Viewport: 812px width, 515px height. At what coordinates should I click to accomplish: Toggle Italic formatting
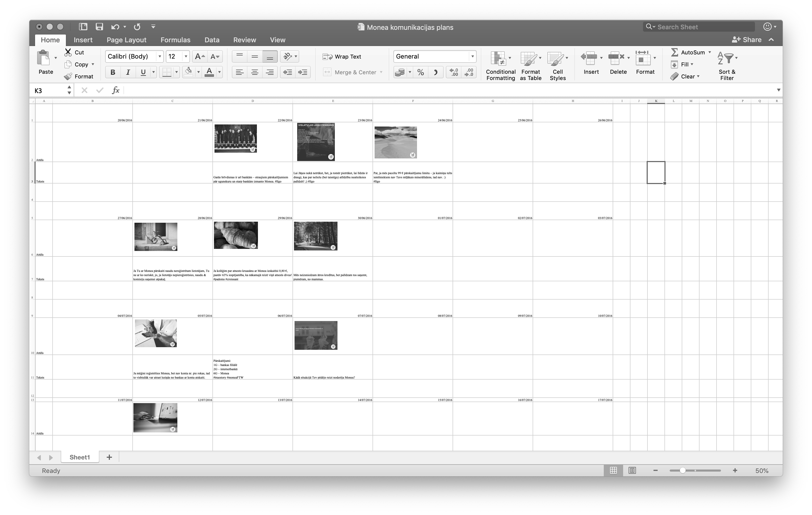point(128,72)
